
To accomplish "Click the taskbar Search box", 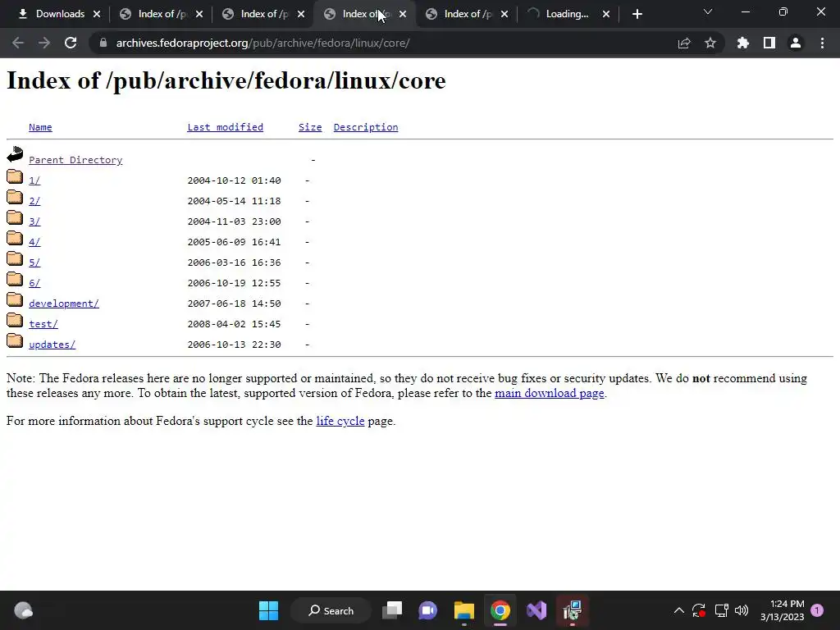I will click(331, 610).
